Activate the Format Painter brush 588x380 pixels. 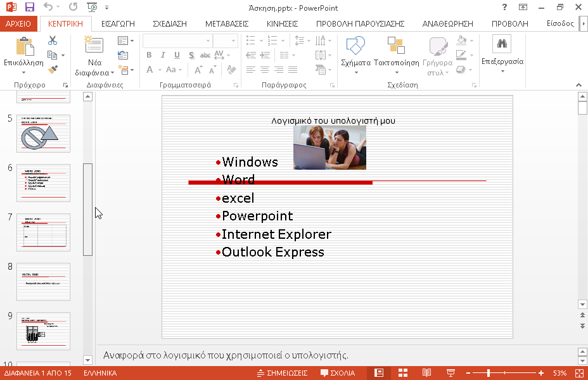pos(53,69)
